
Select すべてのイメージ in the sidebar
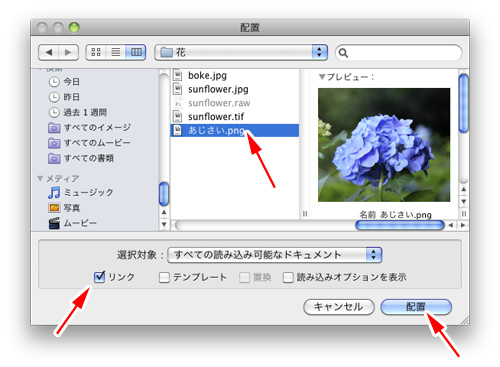pos(97,127)
